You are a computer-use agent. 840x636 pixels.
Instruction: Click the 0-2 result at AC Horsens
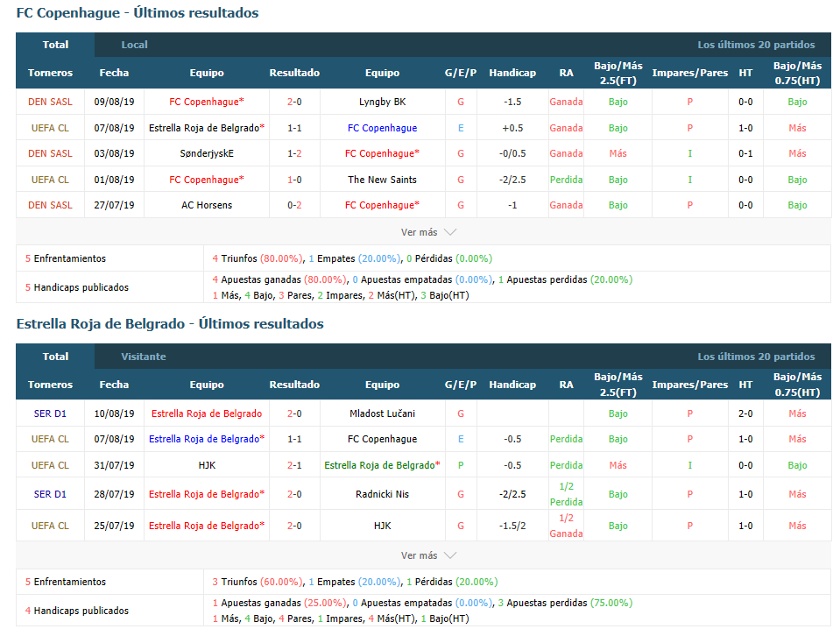294,205
